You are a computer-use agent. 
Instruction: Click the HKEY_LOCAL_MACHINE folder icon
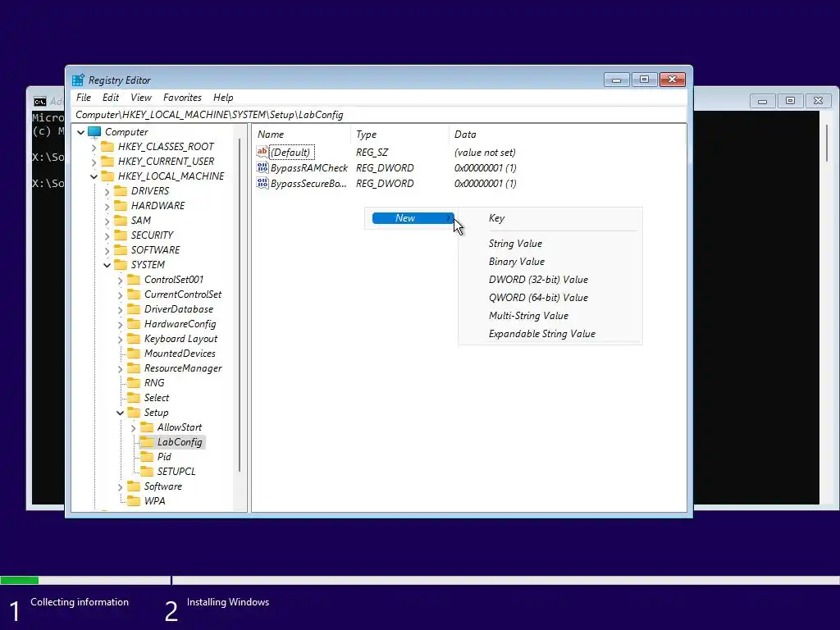tap(107, 176)
